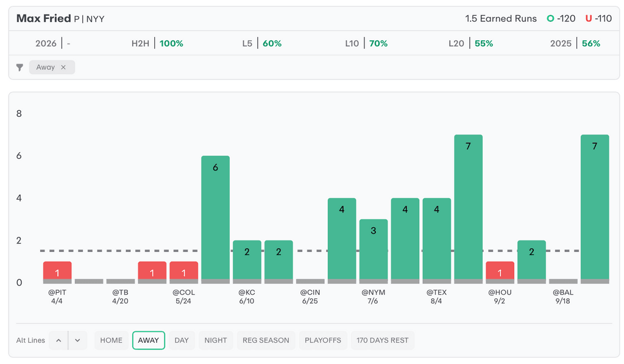Increase alt line with up chevron
Image resolution: width=624 pixels, height=364 pixels.
click(58, 340)
